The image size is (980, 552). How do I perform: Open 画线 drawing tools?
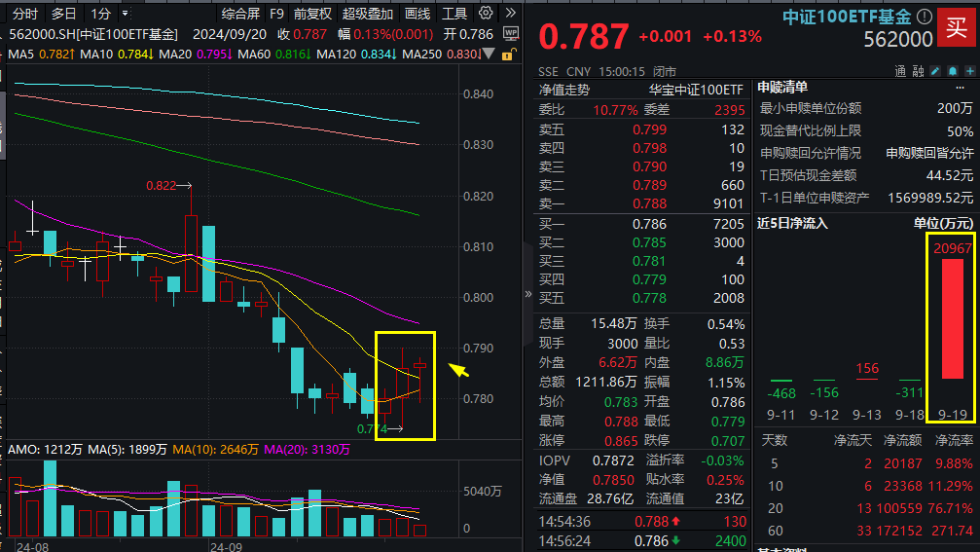tap(417, 14)
